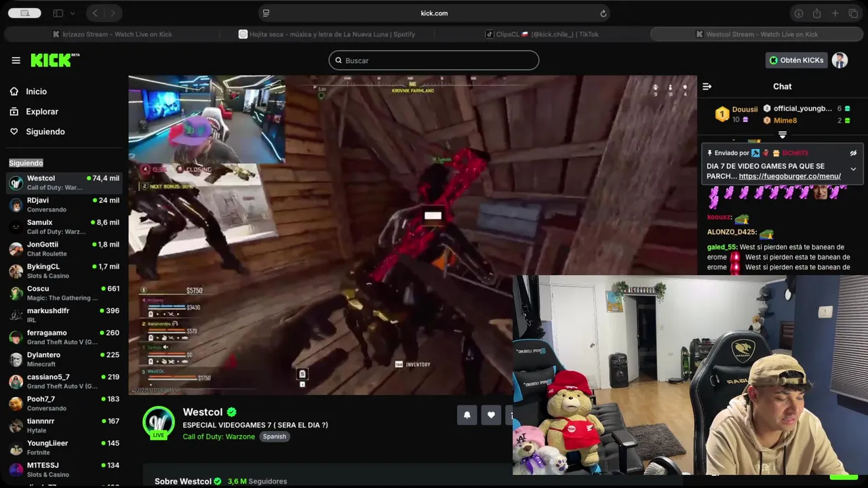Image resolution: width=868 pixels, height=488 pixels.
Task: Switch to ClipsCL TikTok tab
Action: (x=542, y=34)
